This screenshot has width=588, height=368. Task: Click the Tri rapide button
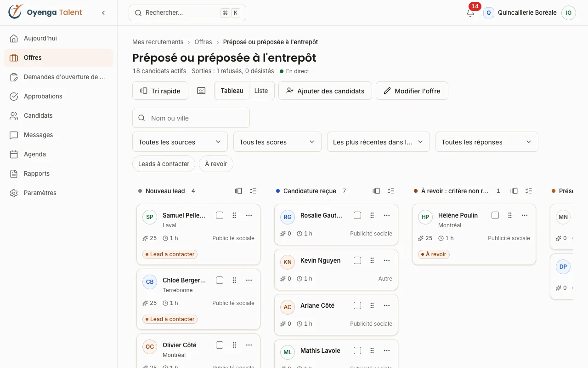click(160, 91)
